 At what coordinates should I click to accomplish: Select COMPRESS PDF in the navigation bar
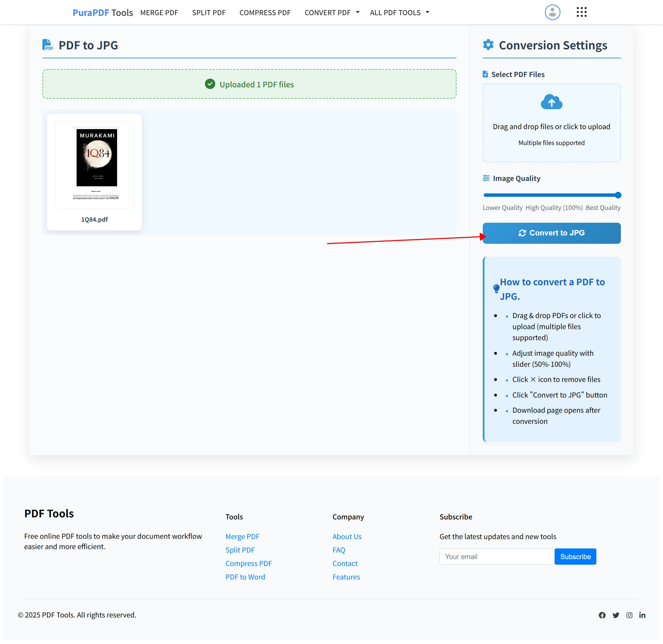click(265, 12)
